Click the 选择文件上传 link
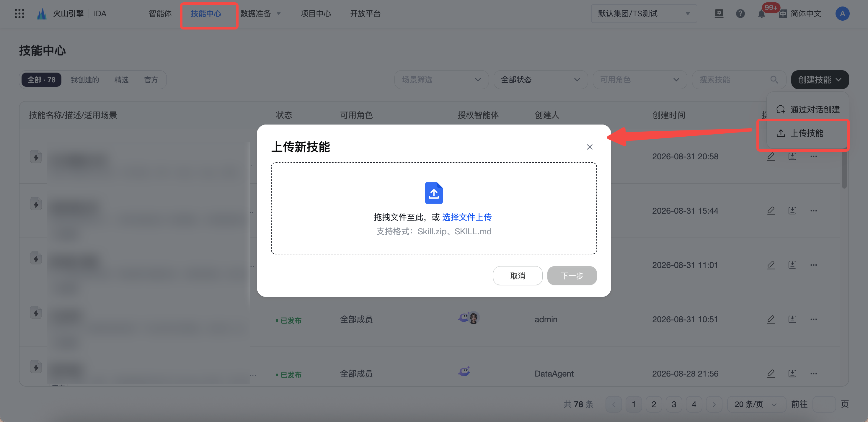The width and height of the screenshot is (868, 422). pos(467,217)
